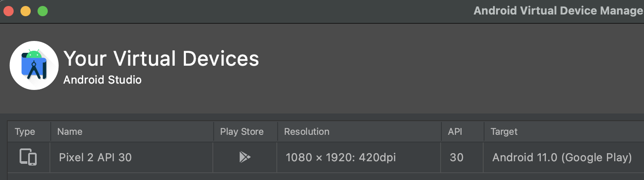Sort devices by Resolution column header

(x=359, y=131)
